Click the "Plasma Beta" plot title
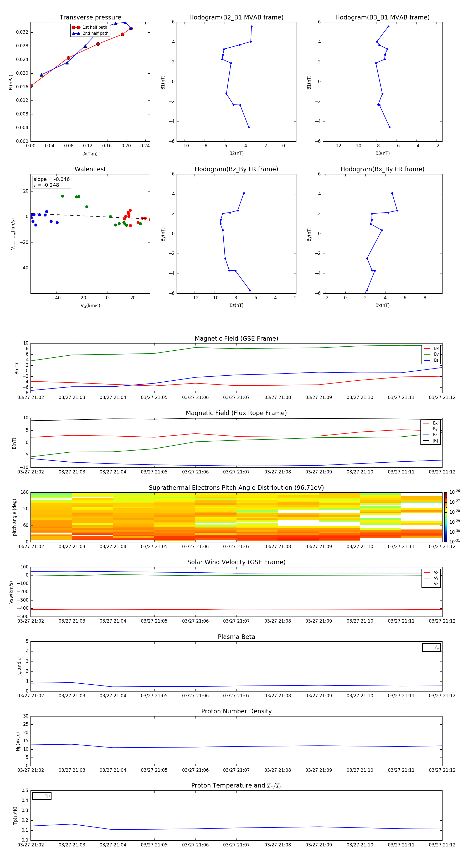The height and width of the screenshot is (868, 473). [x=236, y=637]
